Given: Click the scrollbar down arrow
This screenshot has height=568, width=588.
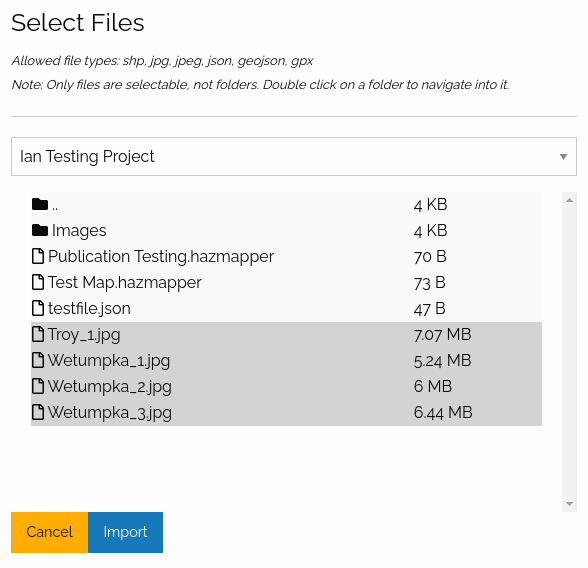Looking at the screenshot, I should pyautogui.click(x=569, y=504).
